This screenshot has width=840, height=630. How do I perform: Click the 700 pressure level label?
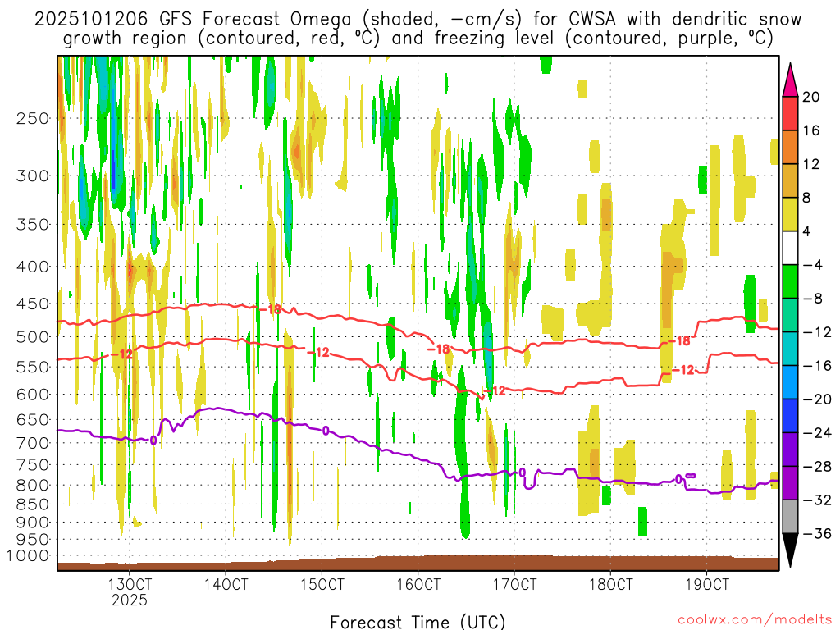[33, 443]
